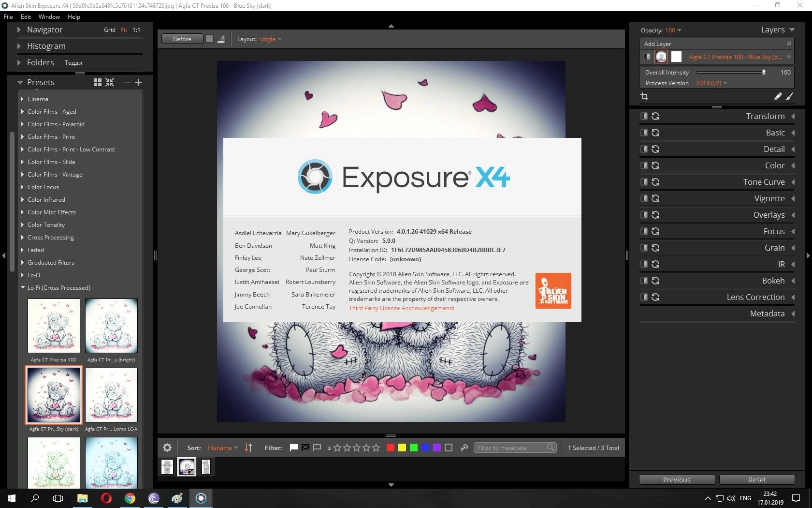The image size is (812, 508).
Task: Toggle the Basic panel on/off
Action: pyautogui.click(x=644, y=133)
